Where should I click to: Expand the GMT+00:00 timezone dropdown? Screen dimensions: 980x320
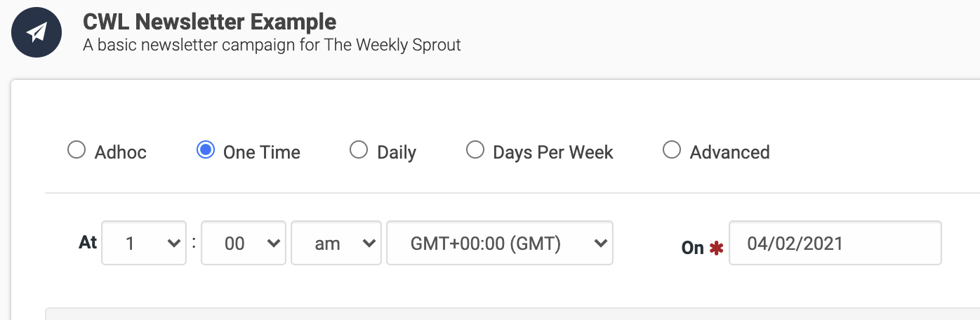point(500,243)
